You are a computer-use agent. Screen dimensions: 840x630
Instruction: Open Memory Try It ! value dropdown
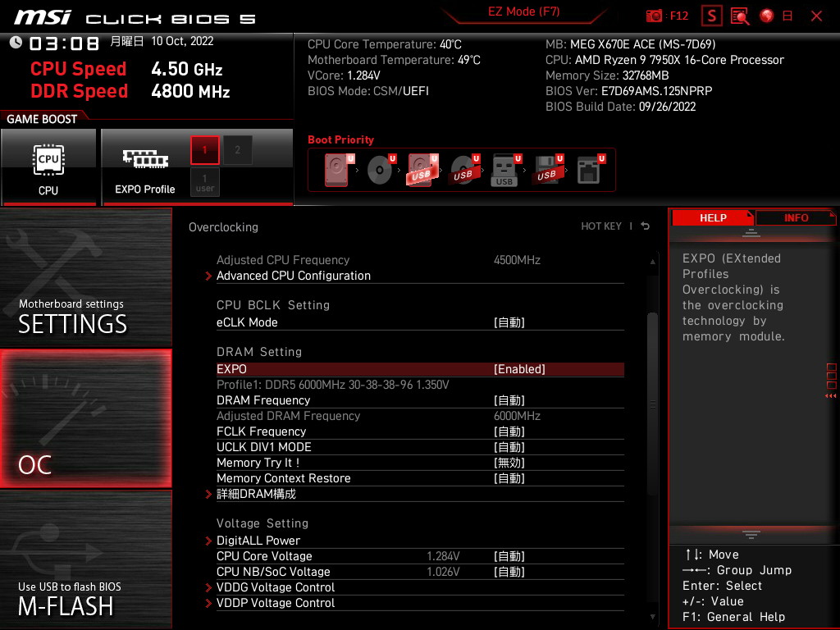(x=509, y=463)
